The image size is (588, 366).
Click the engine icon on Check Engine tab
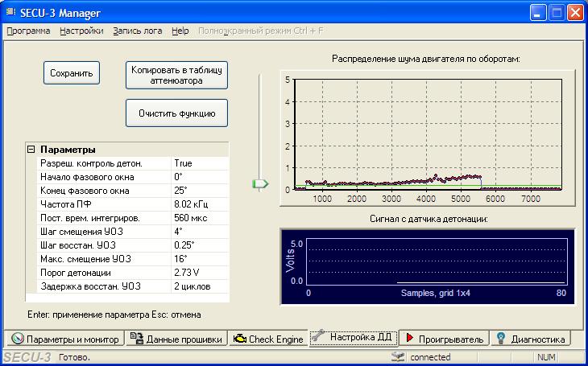pyautogui.click(x=239, y=339)
